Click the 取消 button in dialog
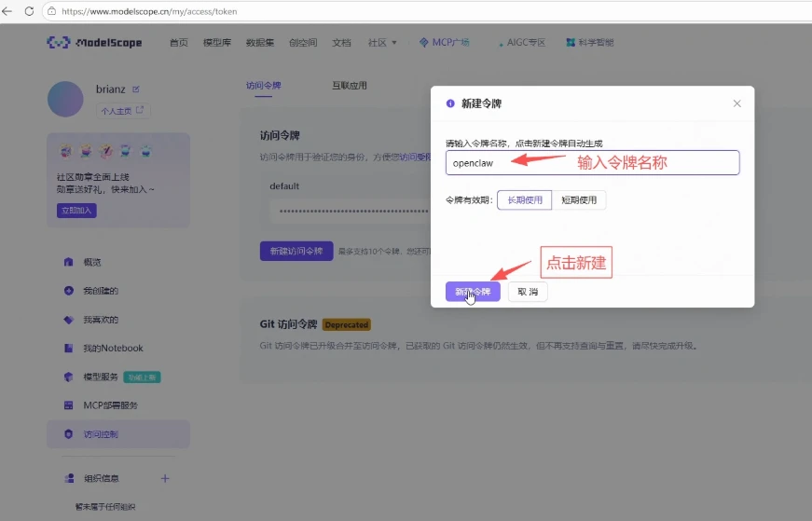The width and height of the screenshot is (812, 521). (528, 292)
